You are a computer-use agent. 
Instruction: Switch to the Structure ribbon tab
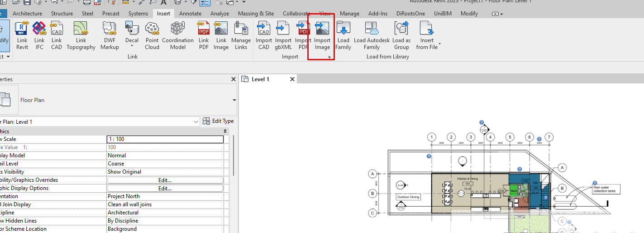tap(62, 14)
